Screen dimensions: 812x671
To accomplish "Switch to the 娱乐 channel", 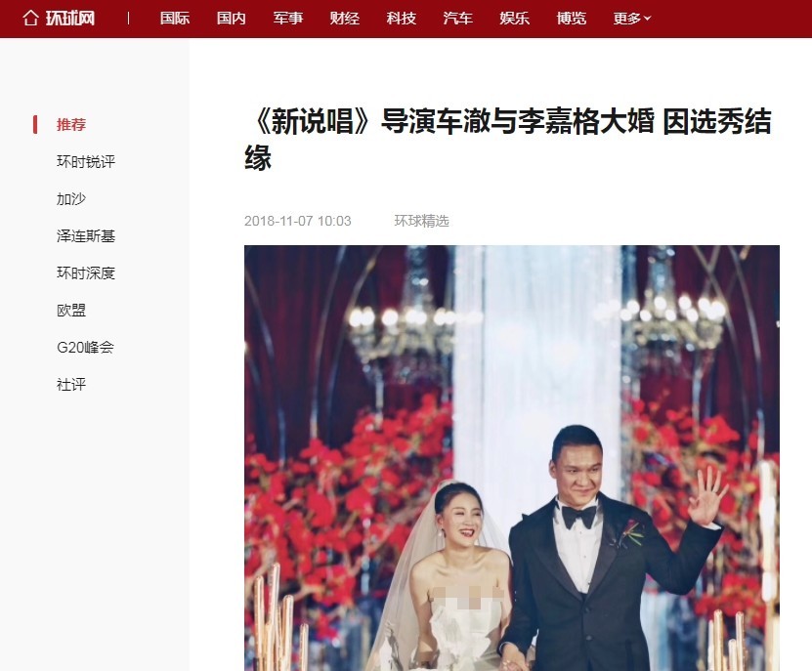I will [x=515, y=19].
